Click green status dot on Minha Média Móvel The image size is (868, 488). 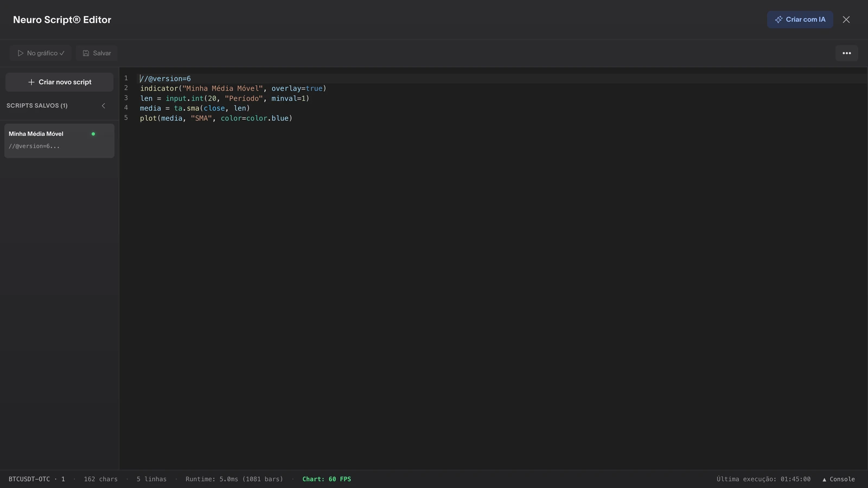(93, 134)
